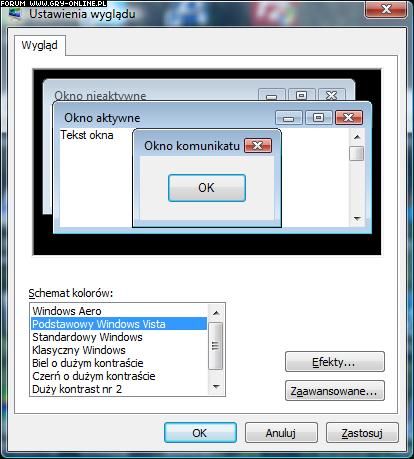
Task: Close the Ustawienia wyglądu dialog
Action: pos(386,9)
